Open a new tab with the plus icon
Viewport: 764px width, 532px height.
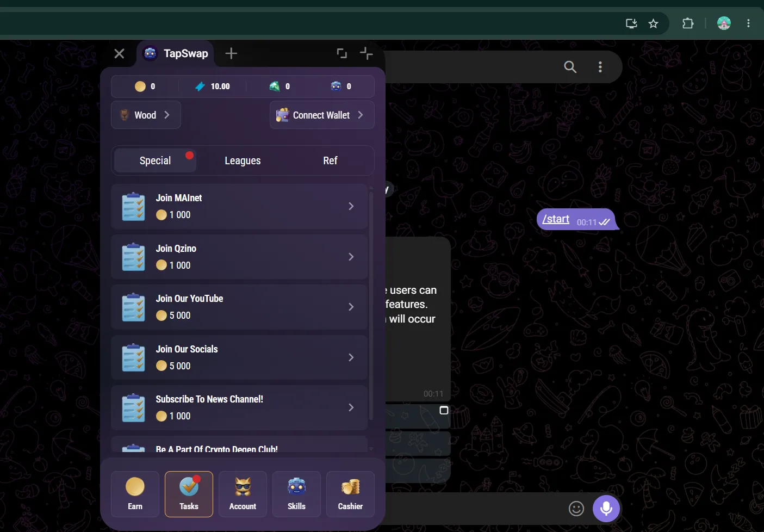[x=231, y=53]
